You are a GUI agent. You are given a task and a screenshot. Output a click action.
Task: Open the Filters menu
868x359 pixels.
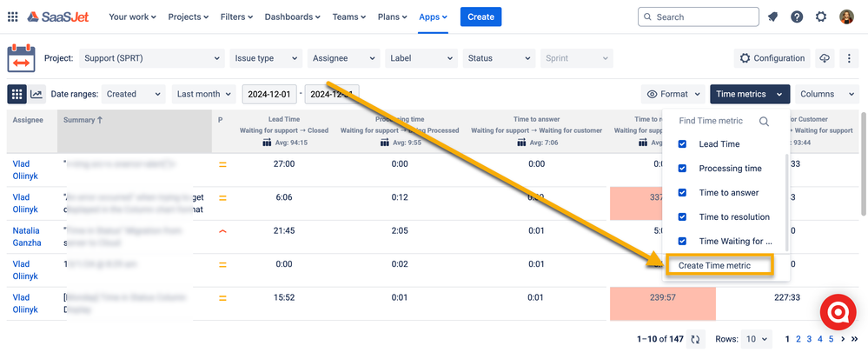[x=236, y=17]
